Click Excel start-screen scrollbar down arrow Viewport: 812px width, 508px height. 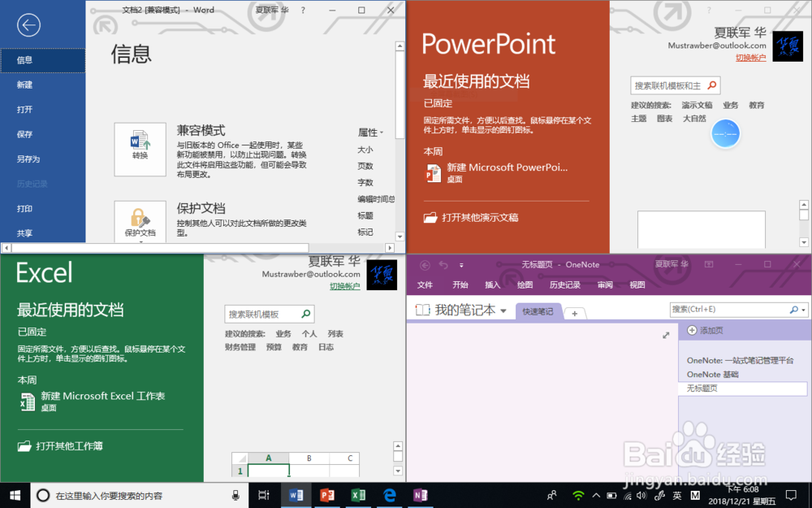coord(398,471)
